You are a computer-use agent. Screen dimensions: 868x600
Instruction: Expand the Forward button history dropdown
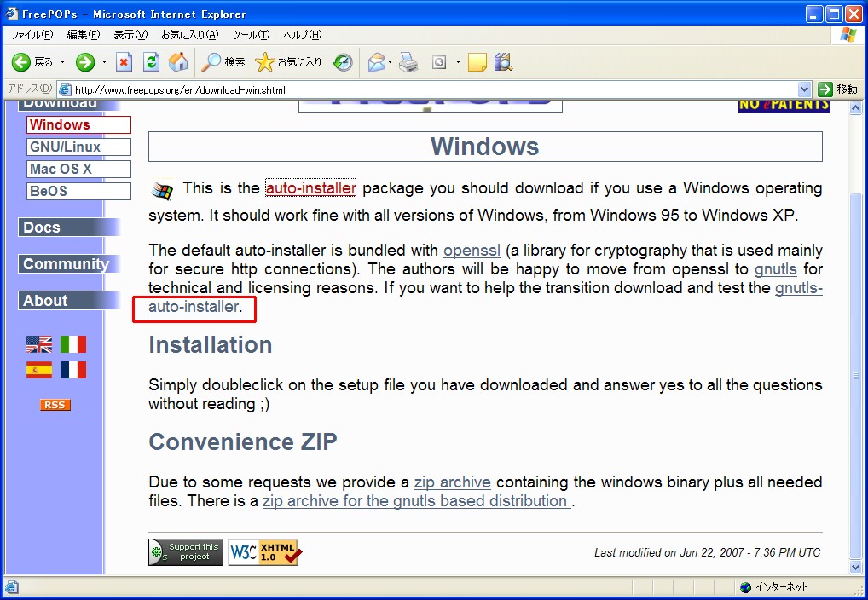[104, 62]
